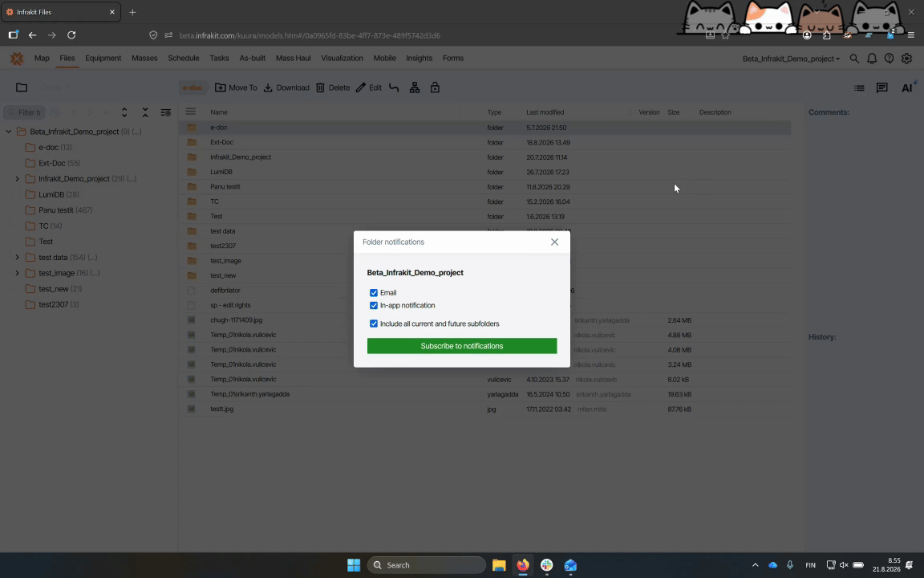Click the Delete toolbar button
Image resolution: width=924 pixels, height=578 pixels.
point(332,88)
